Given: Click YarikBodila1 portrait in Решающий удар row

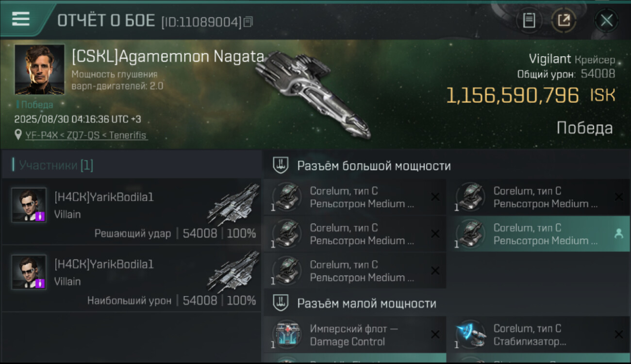Looking at the screenshot, I should [x=29, y=205].
